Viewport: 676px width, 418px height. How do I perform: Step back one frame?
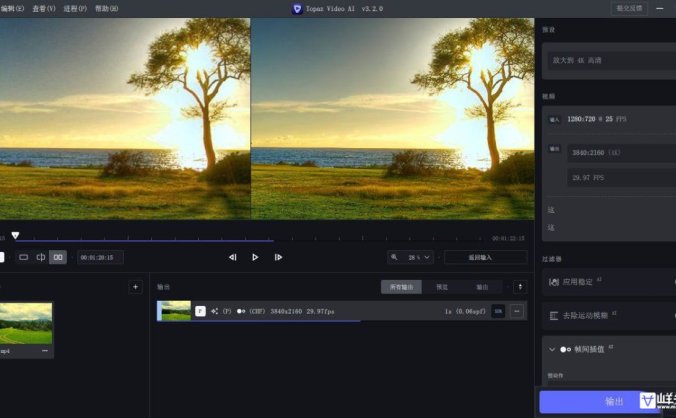point(233,257)
